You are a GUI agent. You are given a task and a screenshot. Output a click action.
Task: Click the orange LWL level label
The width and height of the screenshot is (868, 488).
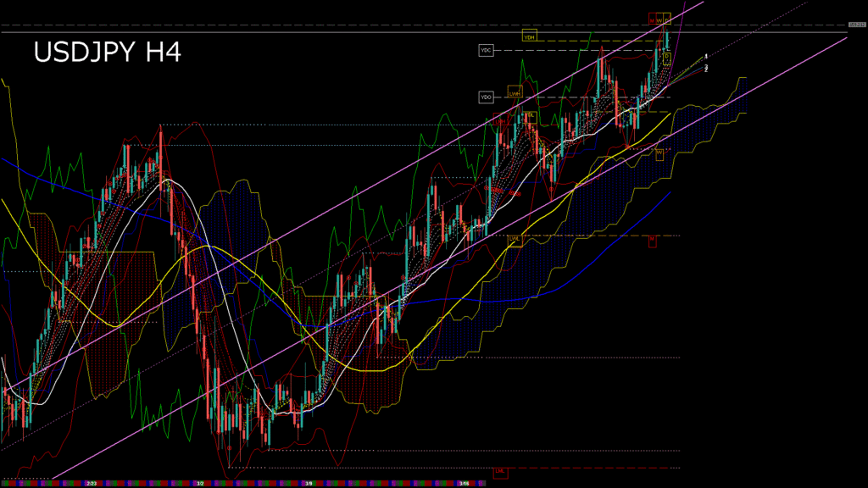[515, 239]
